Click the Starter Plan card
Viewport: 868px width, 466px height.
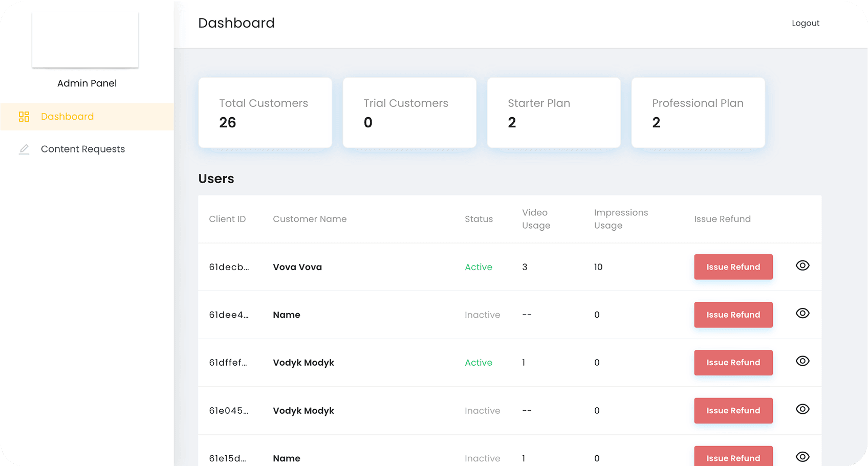tap(554, 113)
